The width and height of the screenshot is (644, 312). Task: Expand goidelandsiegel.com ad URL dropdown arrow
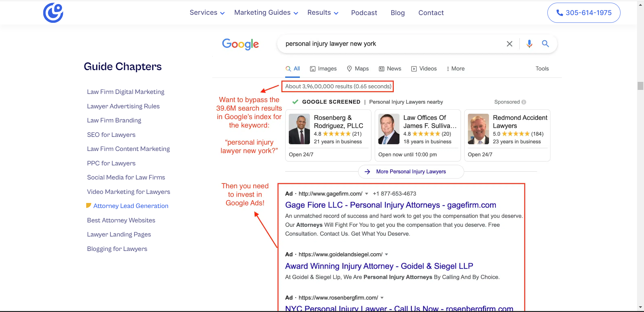(386, 255)
